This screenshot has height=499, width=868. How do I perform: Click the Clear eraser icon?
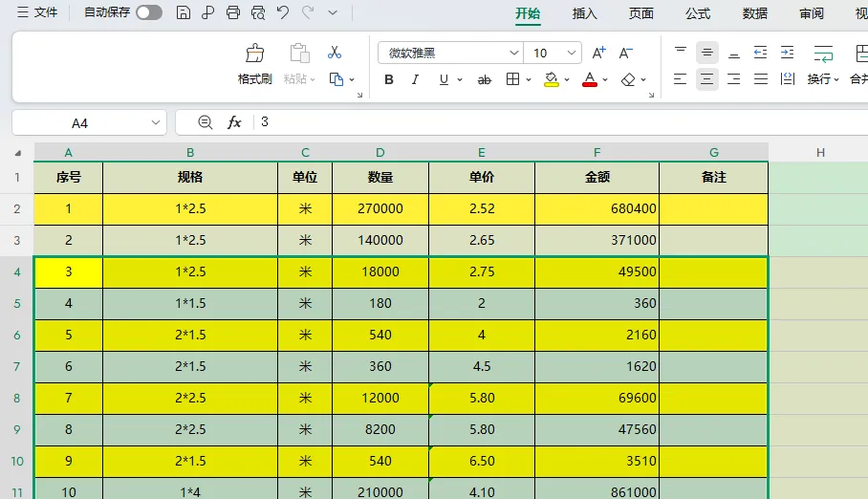628,79
